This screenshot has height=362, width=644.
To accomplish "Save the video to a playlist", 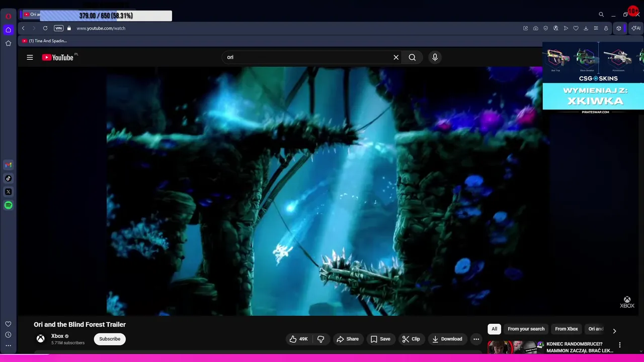I will 380,339.
